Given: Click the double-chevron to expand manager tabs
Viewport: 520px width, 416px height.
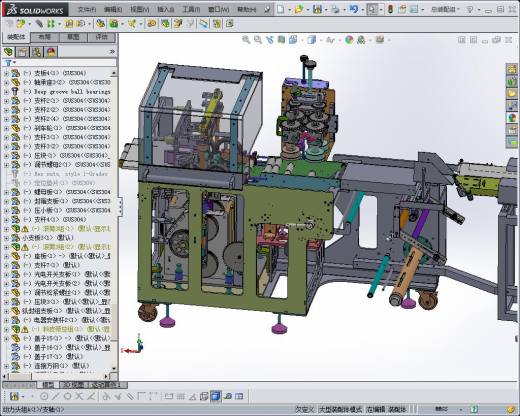Looking at the screenshot, I should [112, 52].
